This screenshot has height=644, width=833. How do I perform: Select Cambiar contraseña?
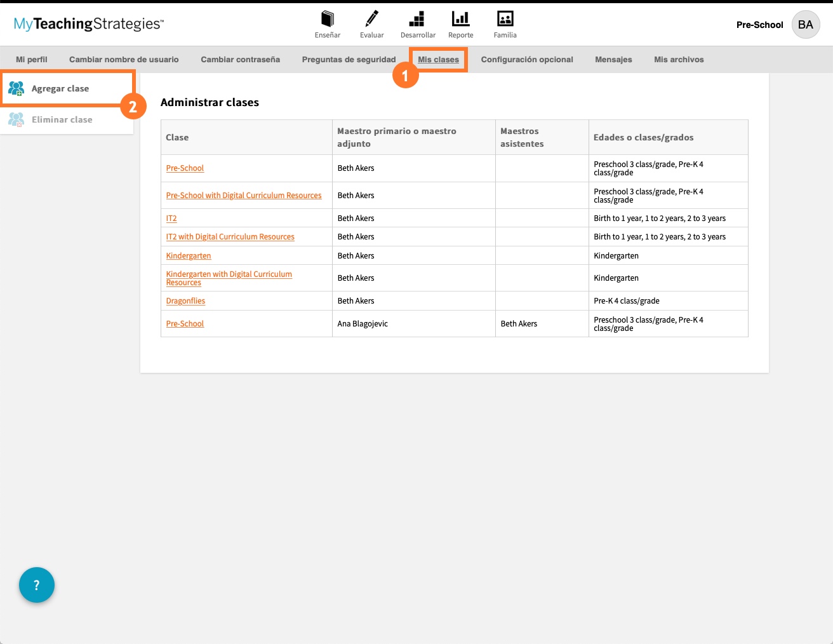pos(240,59)
